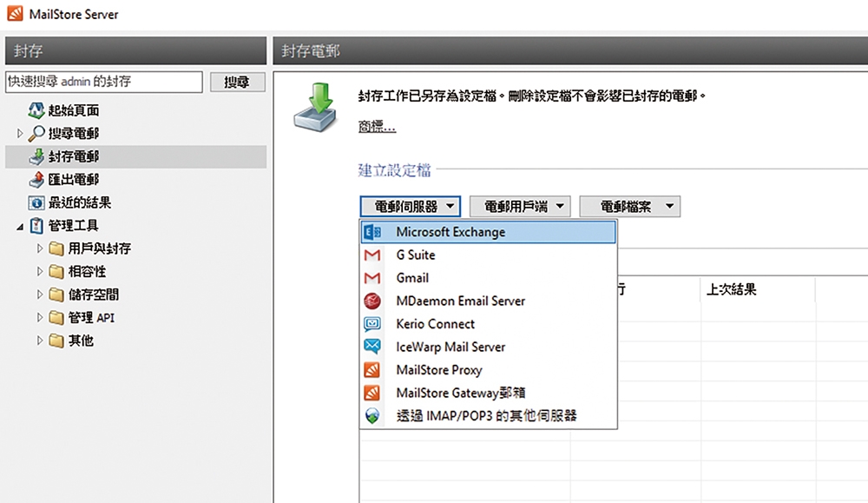Click the 最近的結果 info icon
The height and width of the screenshot is (503, 868).
coord(36,202)
